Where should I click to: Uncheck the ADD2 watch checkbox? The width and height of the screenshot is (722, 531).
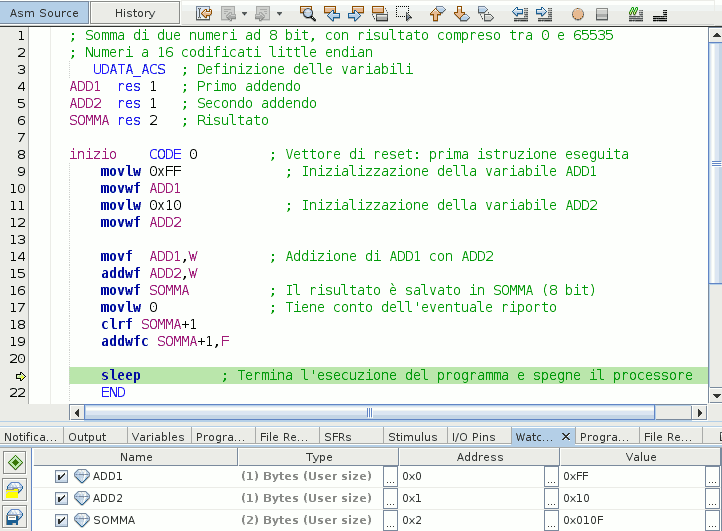61,498
